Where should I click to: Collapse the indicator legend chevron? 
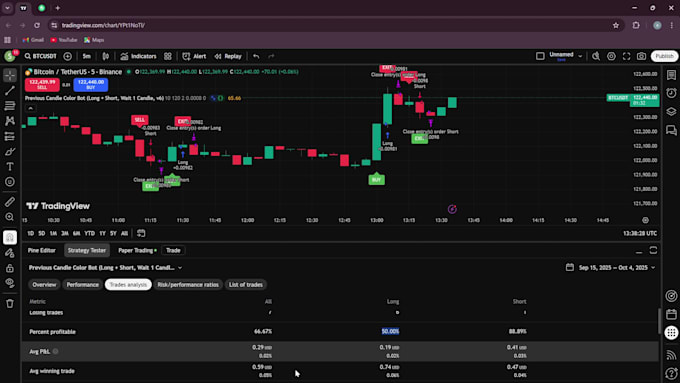pos(30,108)
